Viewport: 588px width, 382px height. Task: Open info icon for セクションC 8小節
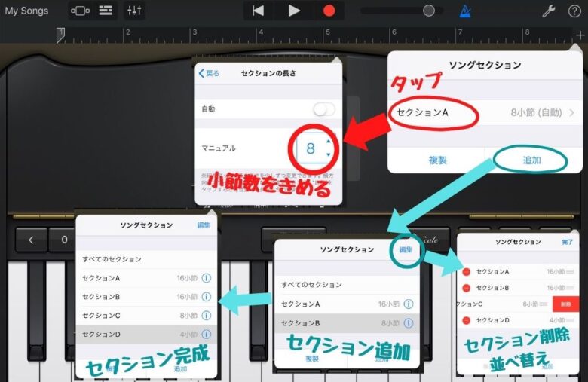pyautogui.click(x=207, y=316)
